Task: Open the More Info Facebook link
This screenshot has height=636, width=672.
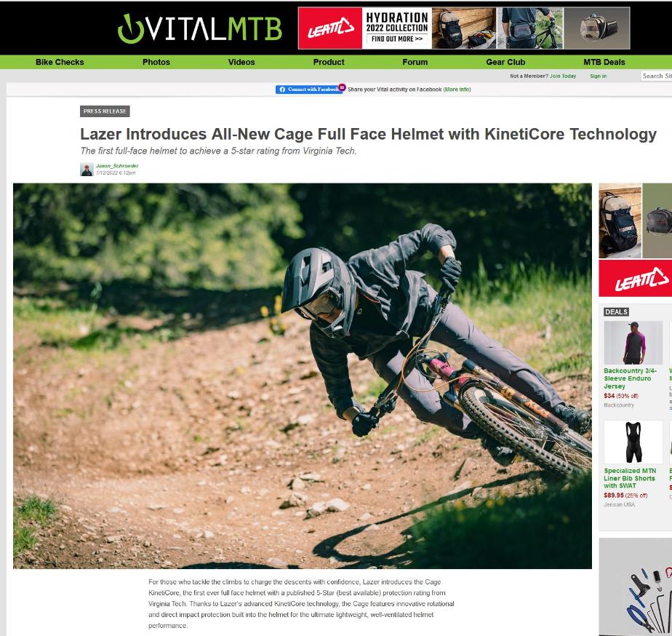Action: click(457, 90)
